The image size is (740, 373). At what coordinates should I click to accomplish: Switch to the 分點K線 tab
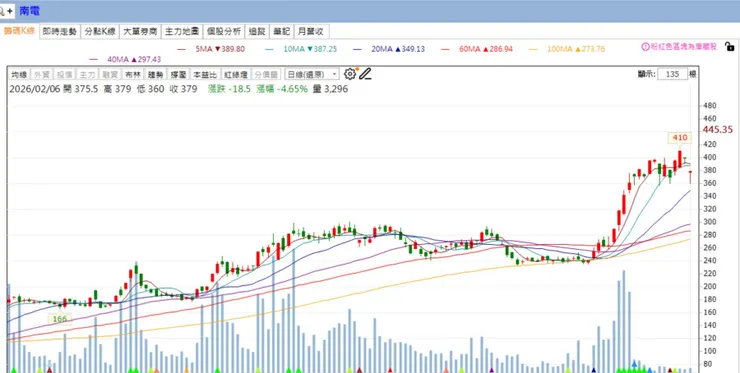click(100, 32)
